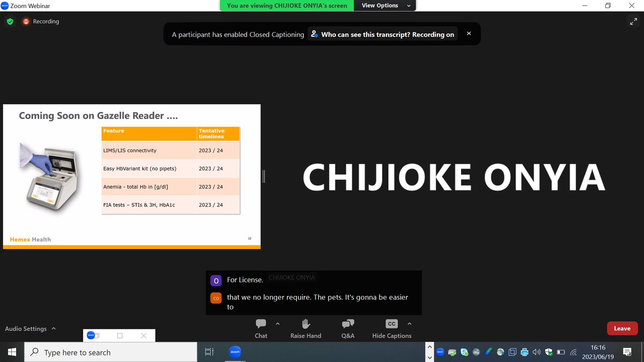Click the Hemex Health slide footer

pyautogui.click(x=31, y=239)
